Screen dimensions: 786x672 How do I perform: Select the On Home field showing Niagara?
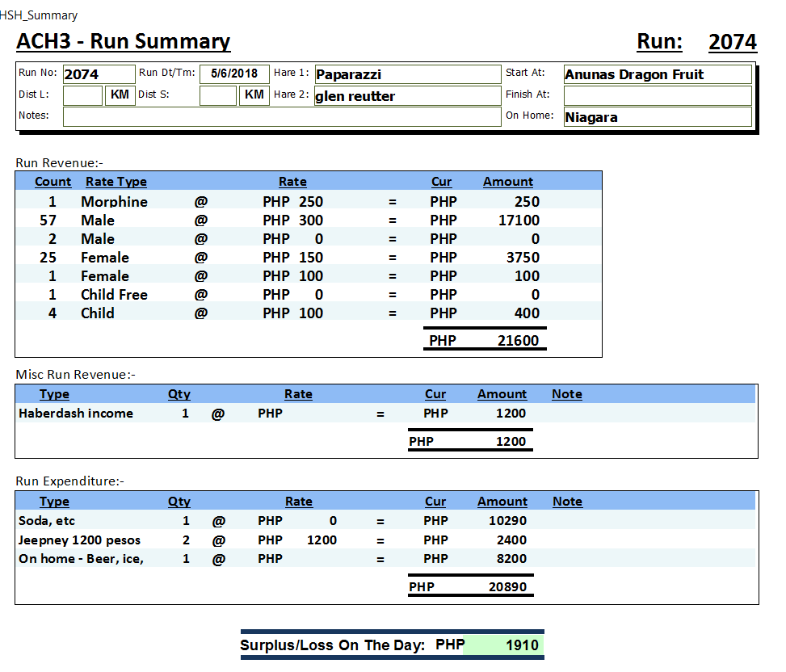coord(657,117)
